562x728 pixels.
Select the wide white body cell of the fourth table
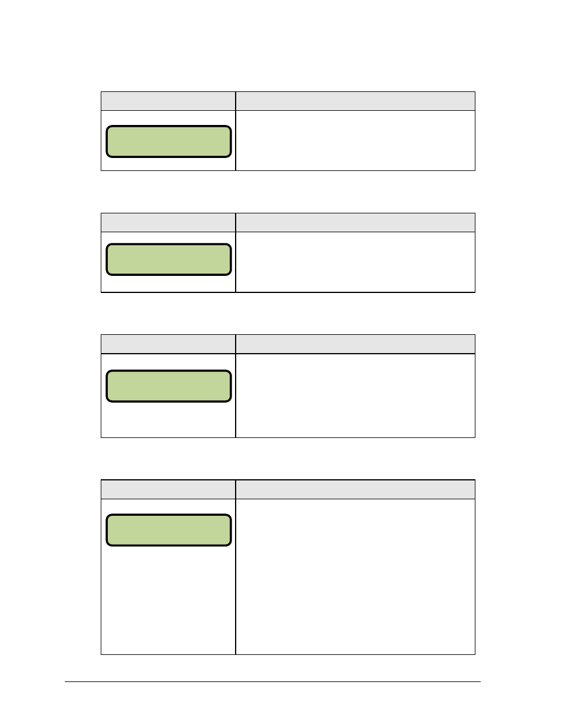[x=355, y=577]
